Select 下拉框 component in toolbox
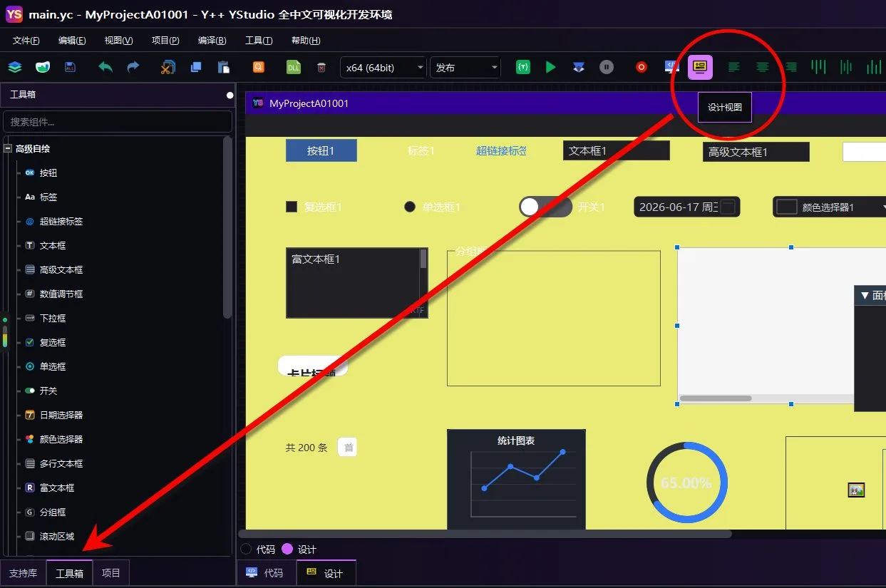 pyautogui.click(x=53, y=318)
